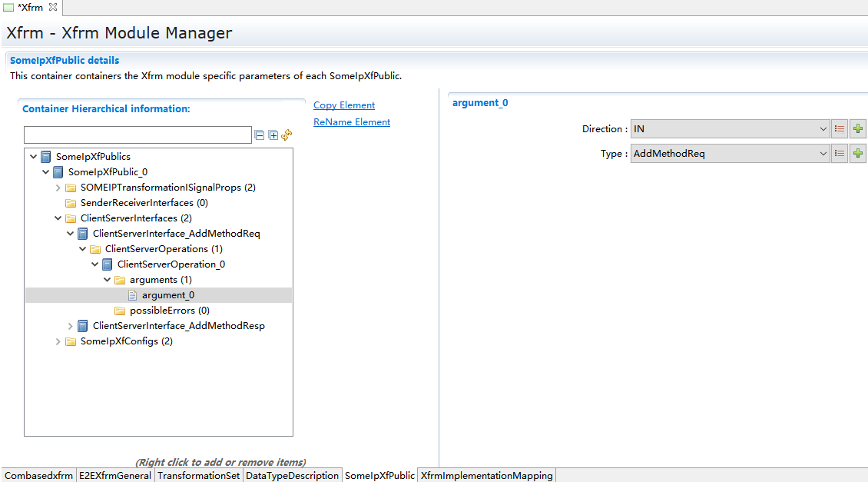
Task: Switch to the XfrmImplementationMapping tab
Action: 486,476
